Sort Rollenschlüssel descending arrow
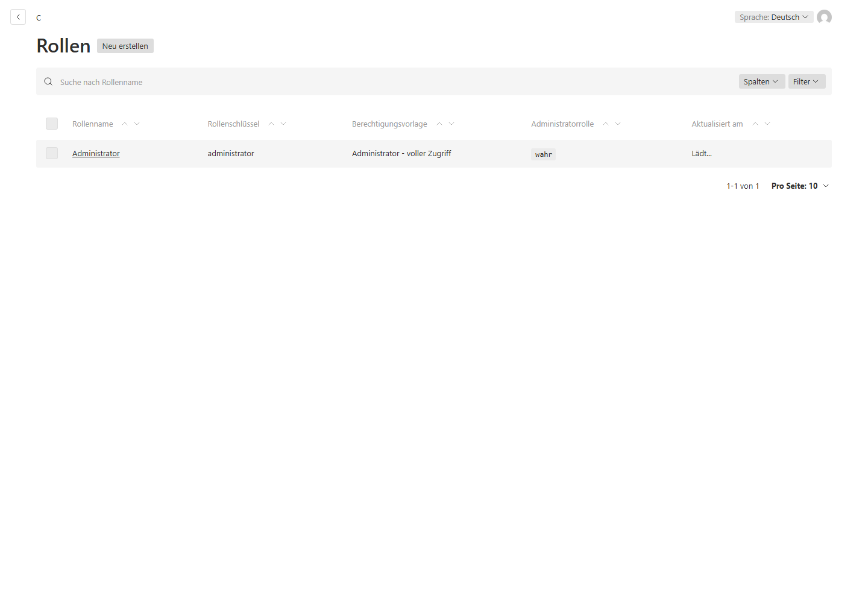The image size is (868, 603). point(283,124)
